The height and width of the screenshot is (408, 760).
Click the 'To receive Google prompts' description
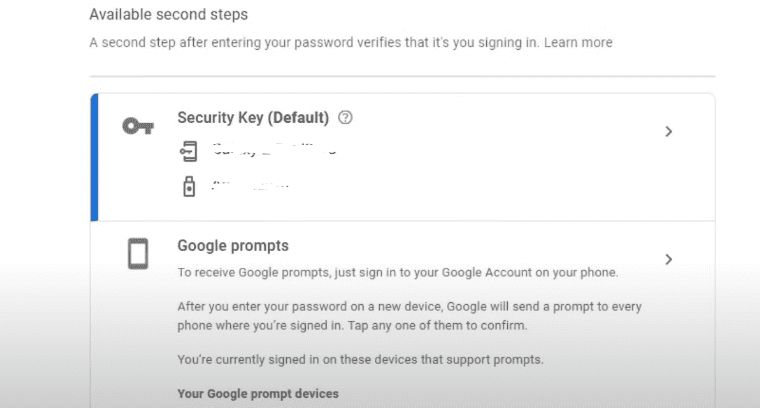(x=398, y=272)
